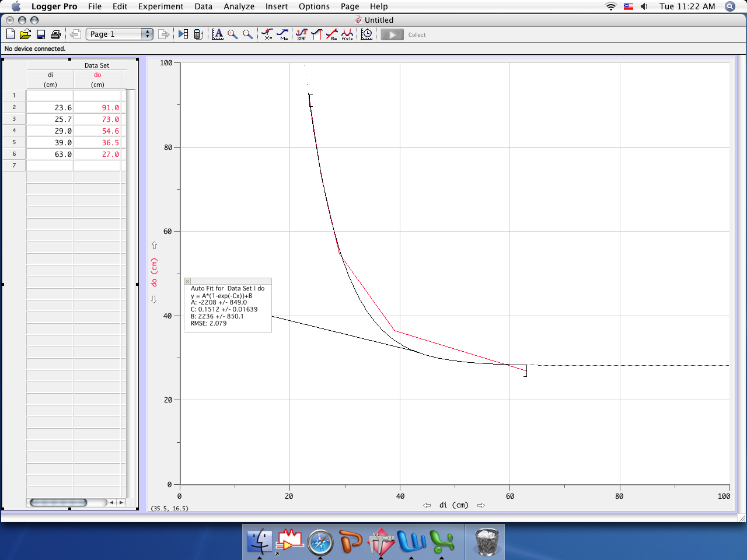Select the Examine (X=) tool
This screenshot has width=747, height=560.
[x=267, y=34]
